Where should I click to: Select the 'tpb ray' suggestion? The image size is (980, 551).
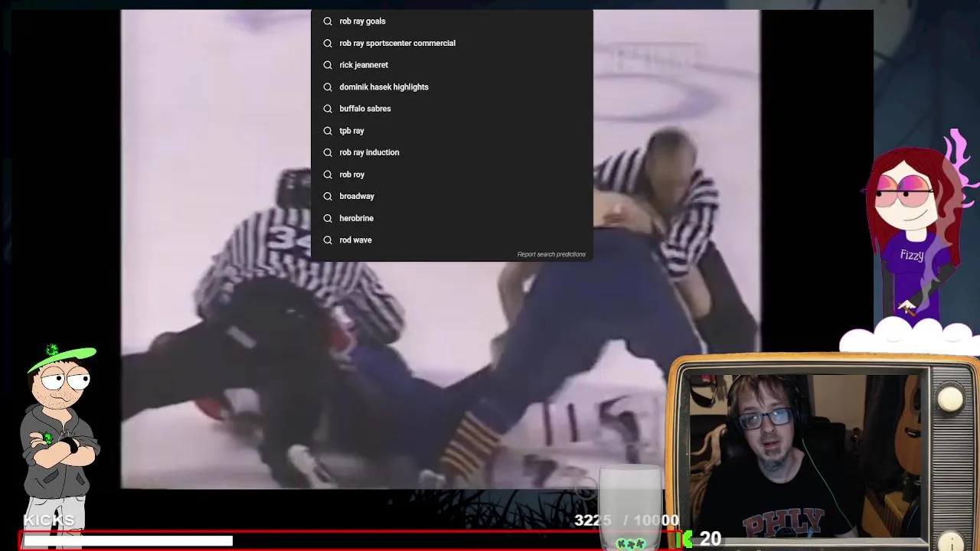click(x=452, y=131)
